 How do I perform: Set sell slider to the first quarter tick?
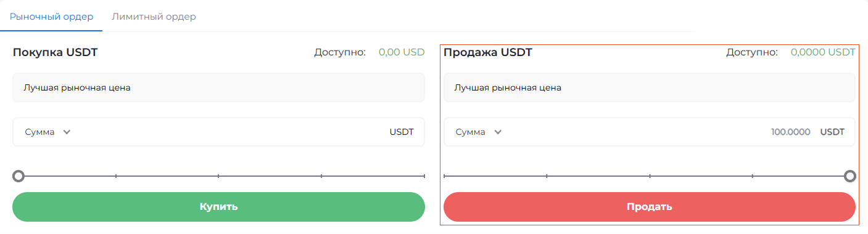point(547,177)
